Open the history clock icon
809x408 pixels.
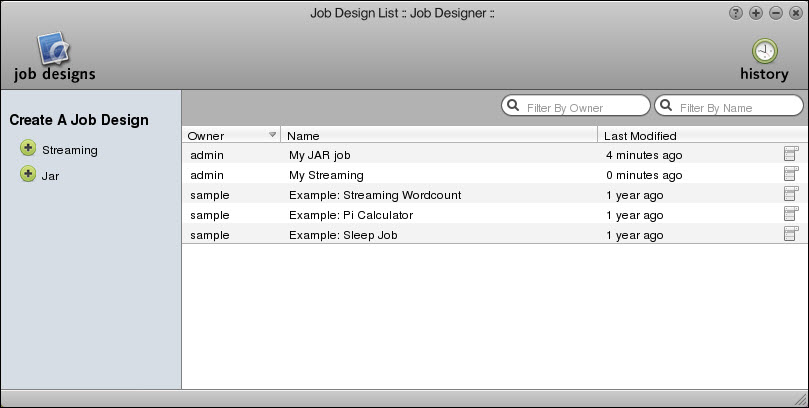764,51
